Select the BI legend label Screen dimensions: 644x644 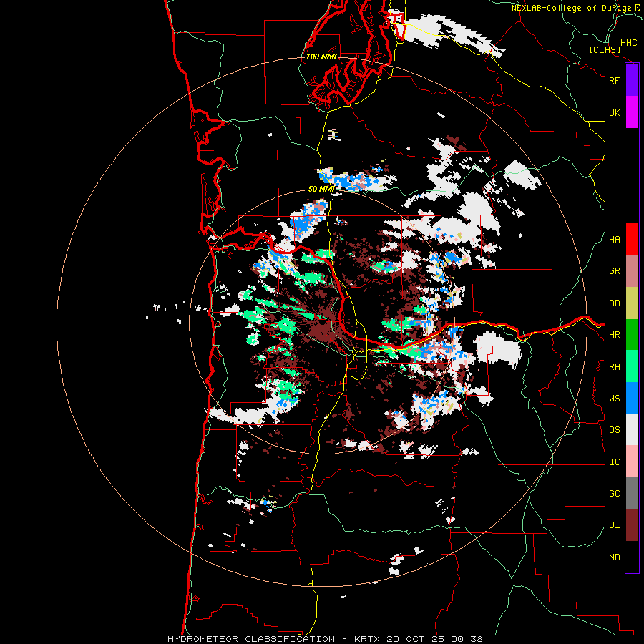click(614, 525)
